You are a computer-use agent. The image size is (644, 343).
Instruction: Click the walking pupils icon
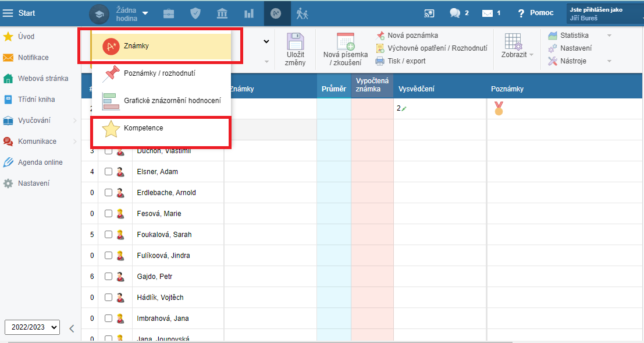[x=301, y=13]
